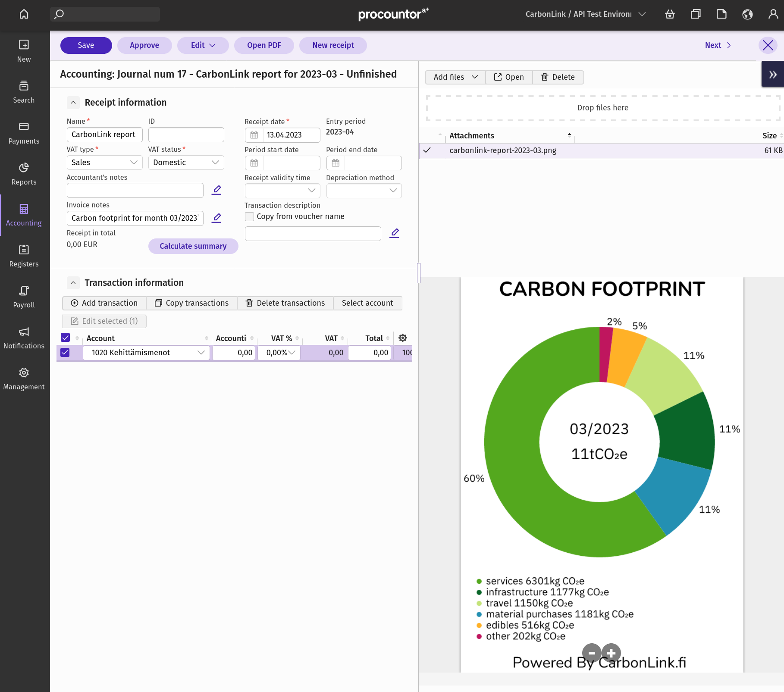784x692 pixels.
Task: Click Calculate summary
Action: tap(193, 246)
